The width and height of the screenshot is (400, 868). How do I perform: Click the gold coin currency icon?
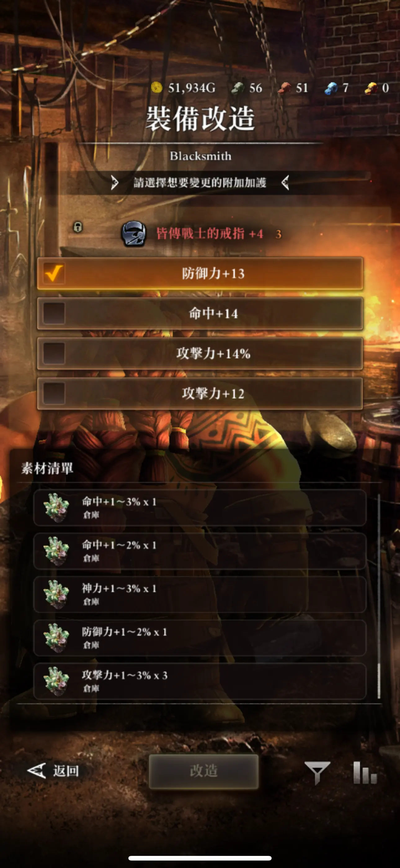tap(157, 88)
